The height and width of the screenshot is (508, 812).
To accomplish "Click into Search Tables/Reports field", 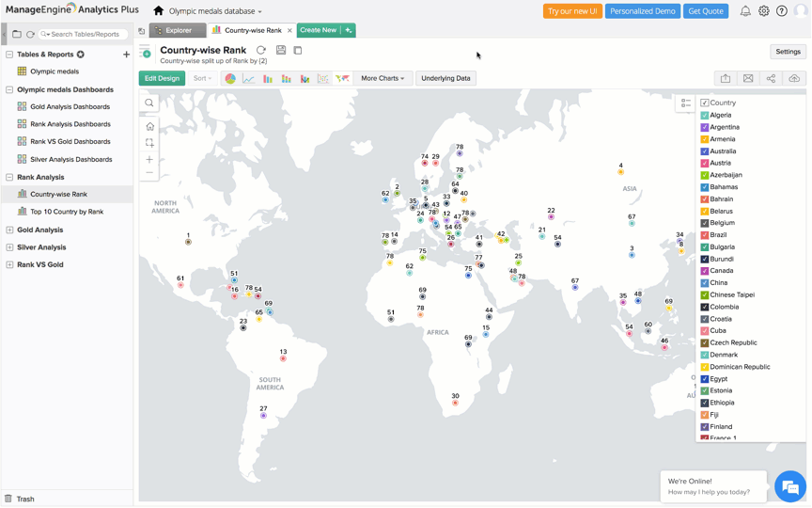I will pos(84,34).
